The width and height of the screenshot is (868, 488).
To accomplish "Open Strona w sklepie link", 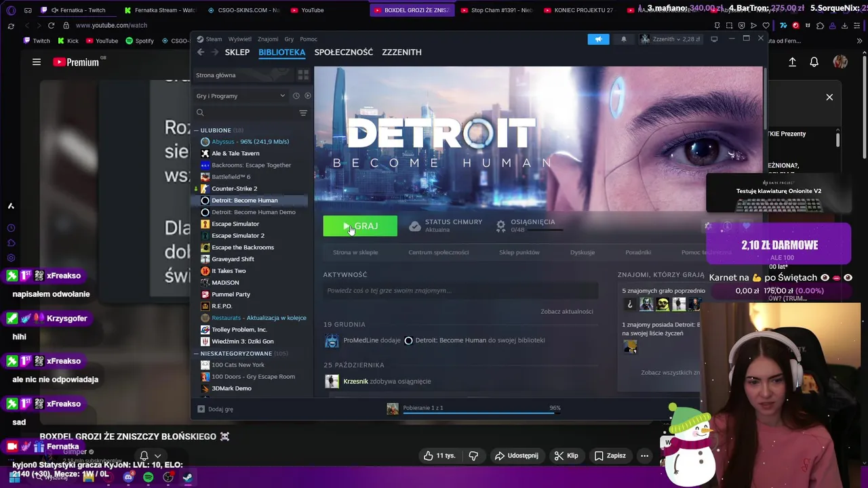I will 355,252.
